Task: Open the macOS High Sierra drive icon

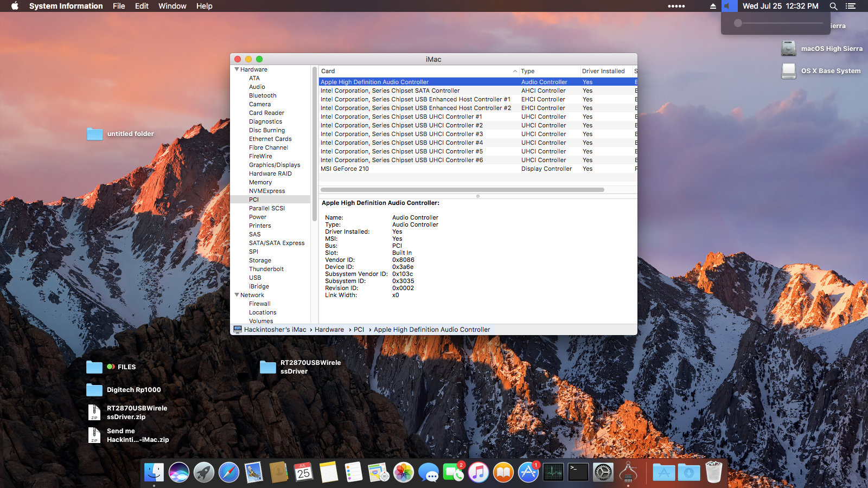Action: pos(789,48)
